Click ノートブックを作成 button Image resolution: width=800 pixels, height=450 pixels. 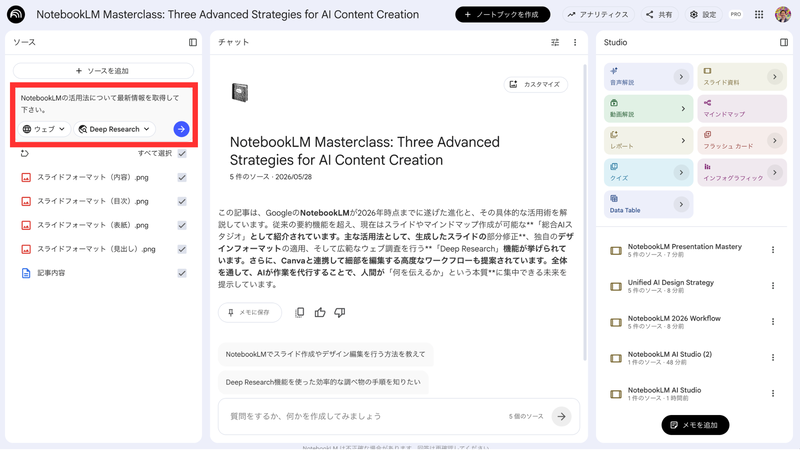tap(503, 14)
